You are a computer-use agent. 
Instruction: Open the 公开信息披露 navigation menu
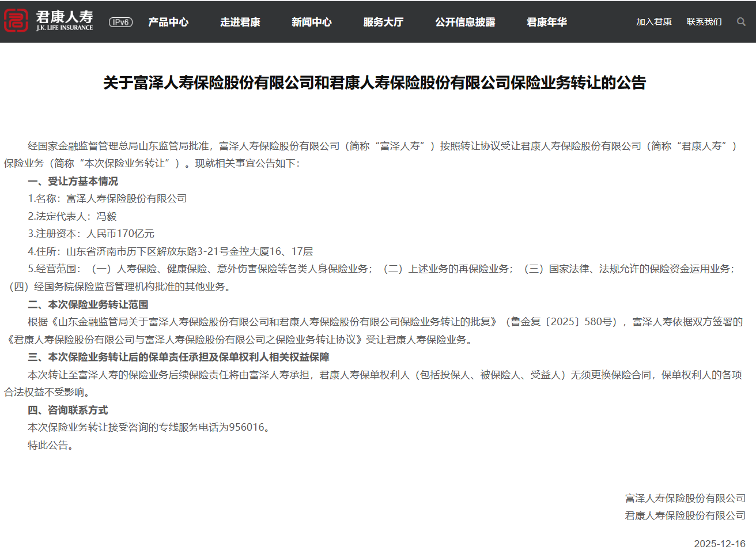pos(464,22)
